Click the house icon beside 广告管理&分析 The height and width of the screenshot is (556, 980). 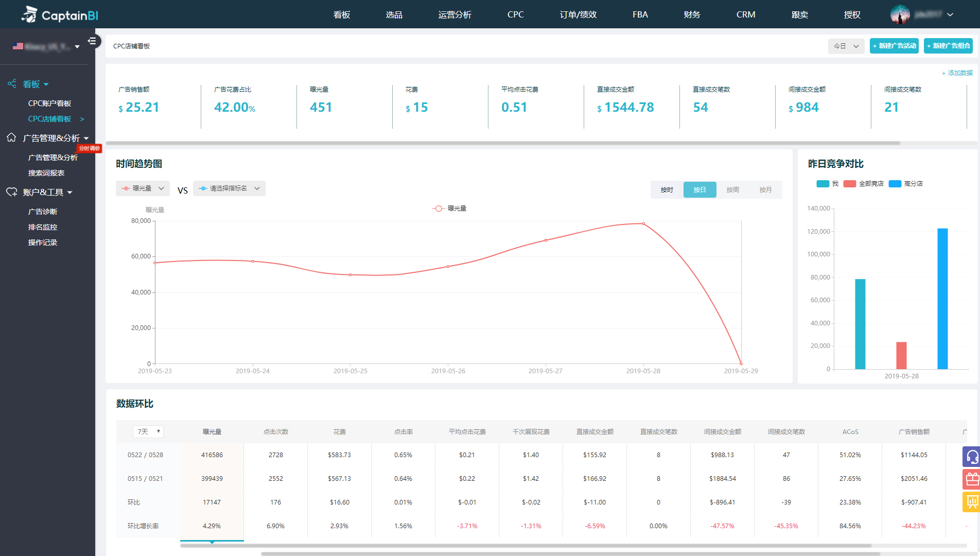tap(11, 137)
